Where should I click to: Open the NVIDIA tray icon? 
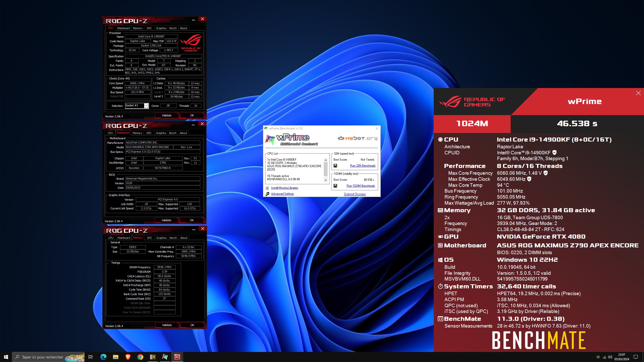[x=598, y=357]
